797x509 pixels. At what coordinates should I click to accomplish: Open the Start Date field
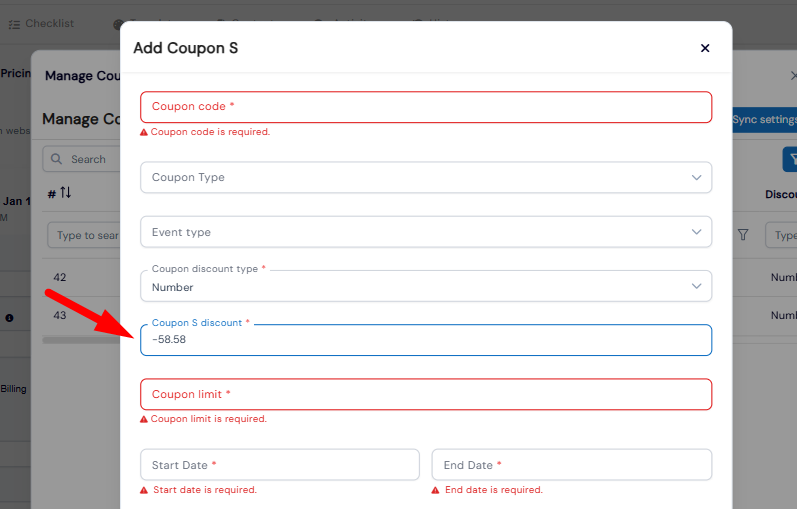click(x=280, y=465)
